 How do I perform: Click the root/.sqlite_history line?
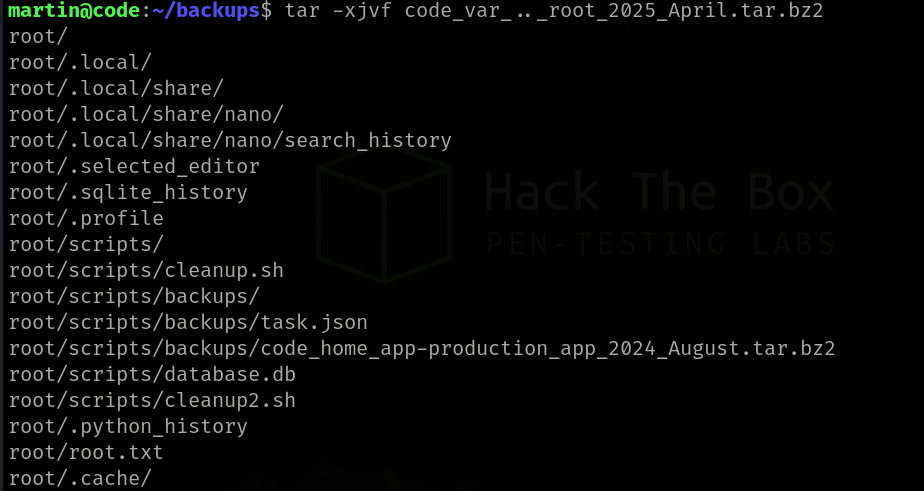coord(128,192)
